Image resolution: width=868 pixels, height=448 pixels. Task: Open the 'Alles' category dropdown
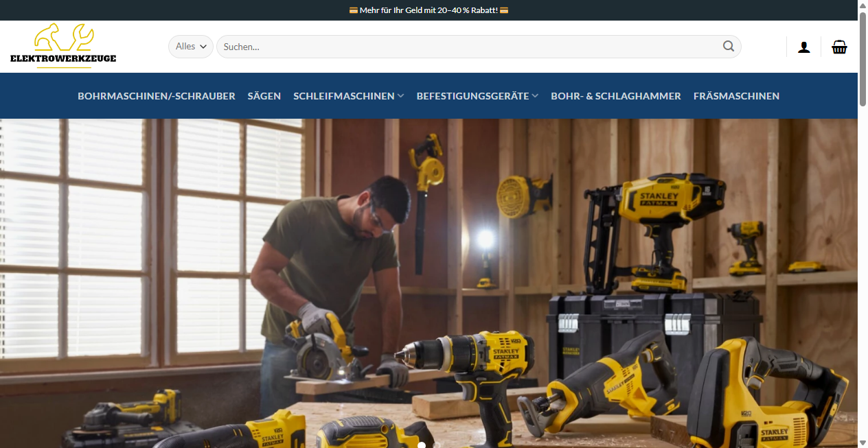[190, 46]
